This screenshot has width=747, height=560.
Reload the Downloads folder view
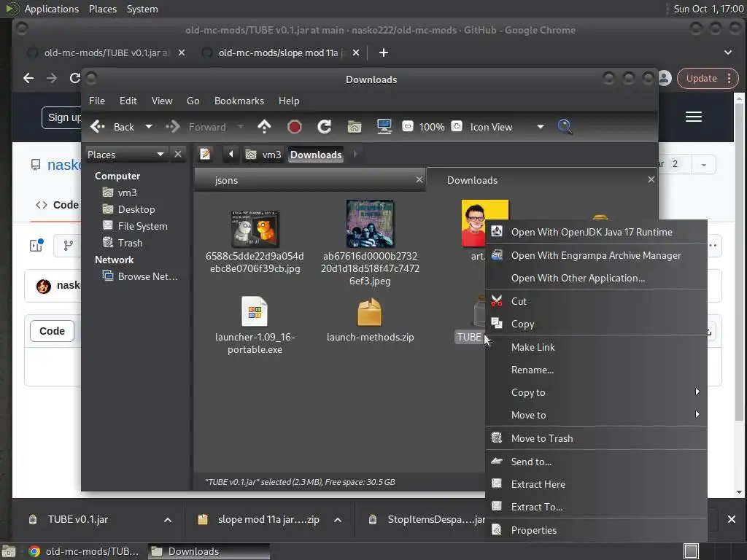click(x=325, y=127)
